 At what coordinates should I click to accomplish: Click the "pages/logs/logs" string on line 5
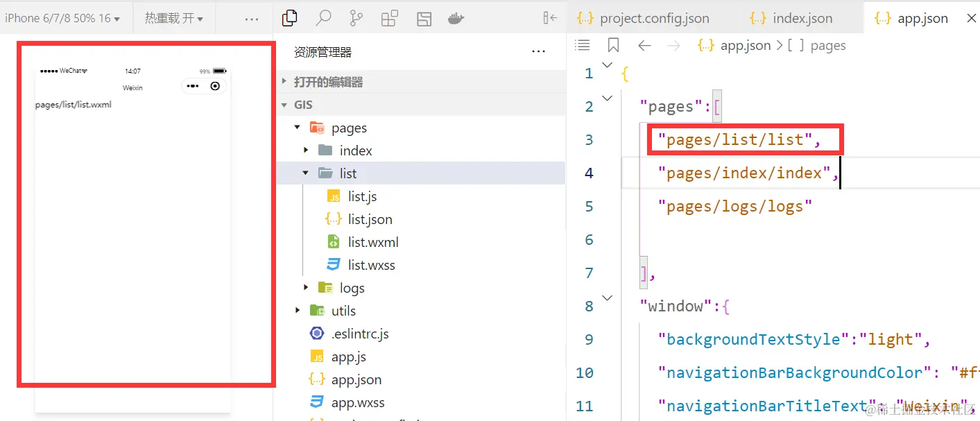[734, 207]
